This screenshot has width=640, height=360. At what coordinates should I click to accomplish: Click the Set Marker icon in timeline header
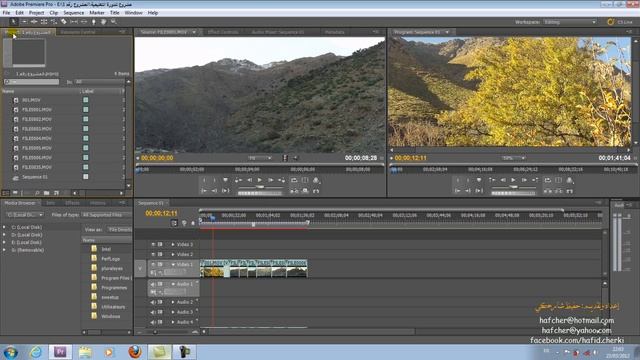click(x=193, y=223)
